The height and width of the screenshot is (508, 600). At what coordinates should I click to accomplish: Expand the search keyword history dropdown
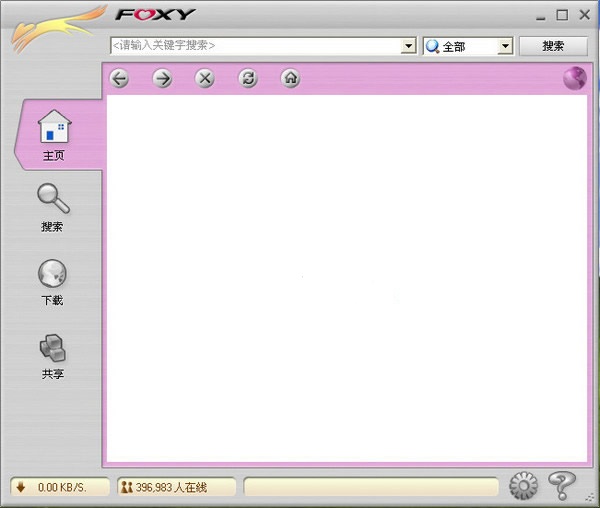pos(408,46)
